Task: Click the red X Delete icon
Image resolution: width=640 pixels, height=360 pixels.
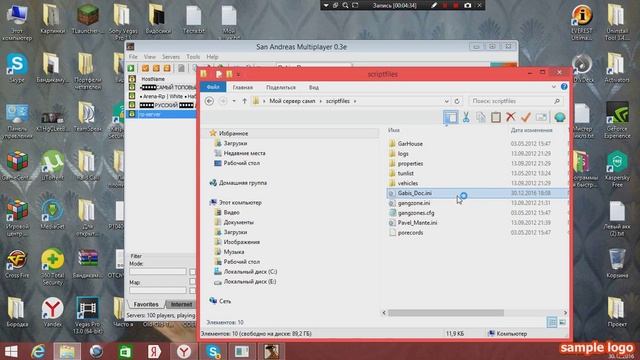Action: (x=511, y=117)
